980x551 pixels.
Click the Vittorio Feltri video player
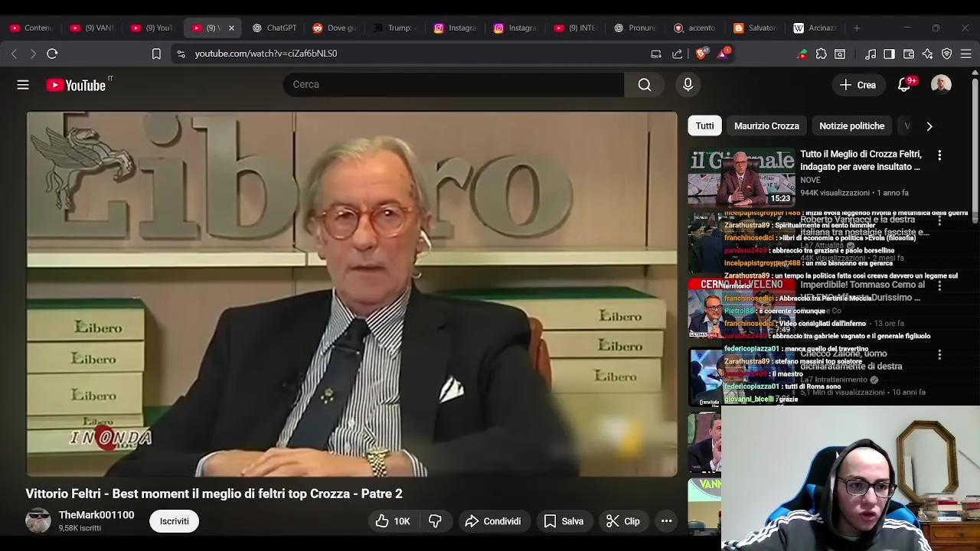click(352, 295)
